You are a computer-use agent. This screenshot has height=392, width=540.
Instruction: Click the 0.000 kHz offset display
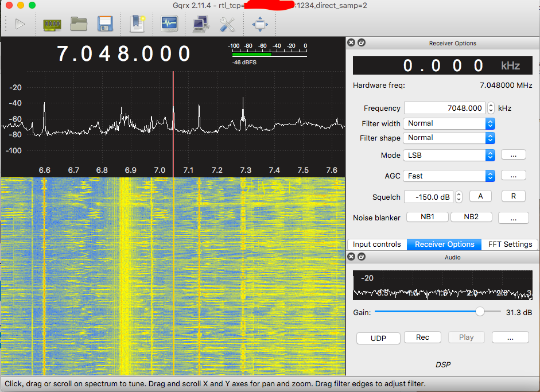442,65
